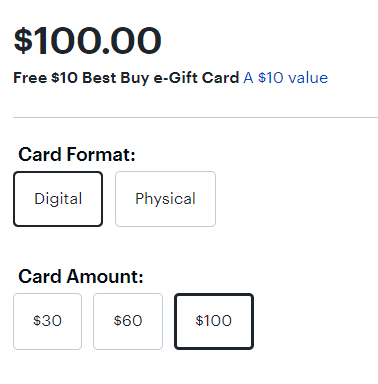This screenshot has height=384, width=378.
Task: View details of the $10 value offer
Action: pos(286,78)
